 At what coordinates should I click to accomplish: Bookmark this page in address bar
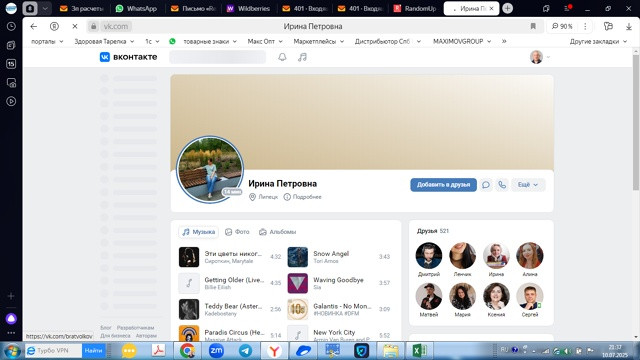click(533, 26)
